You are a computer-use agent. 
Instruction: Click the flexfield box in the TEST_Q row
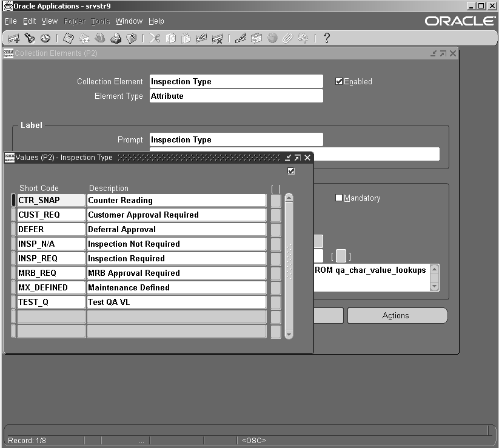click(x=276, y=303)
